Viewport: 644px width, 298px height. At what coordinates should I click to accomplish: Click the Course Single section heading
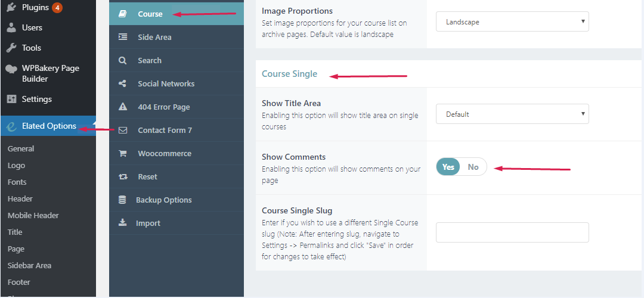pyautogui.click(x=290, y=74)
